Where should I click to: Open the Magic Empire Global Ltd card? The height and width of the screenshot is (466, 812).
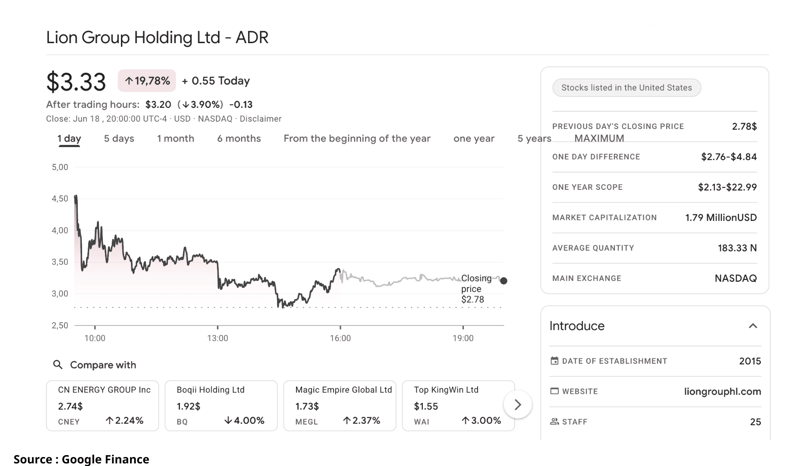[x=340, y=405]
